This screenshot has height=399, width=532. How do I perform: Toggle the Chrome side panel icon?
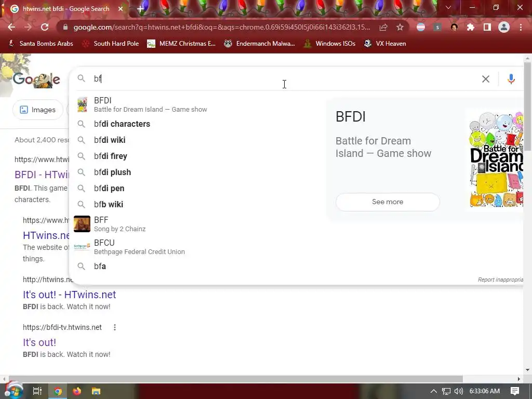tap(487, 27)
